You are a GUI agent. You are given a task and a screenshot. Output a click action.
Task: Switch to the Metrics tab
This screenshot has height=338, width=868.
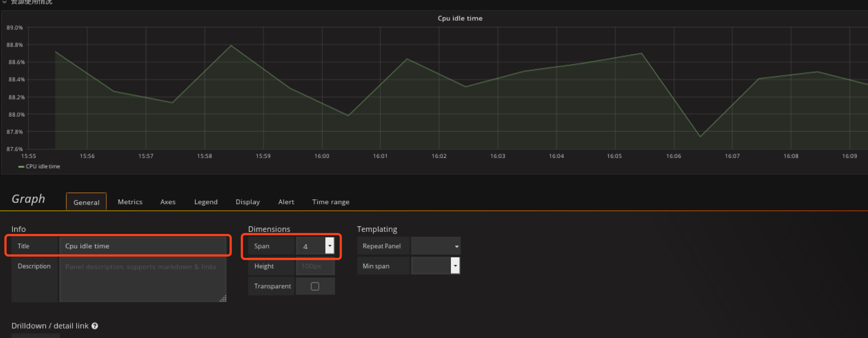(x=130, y=202)
